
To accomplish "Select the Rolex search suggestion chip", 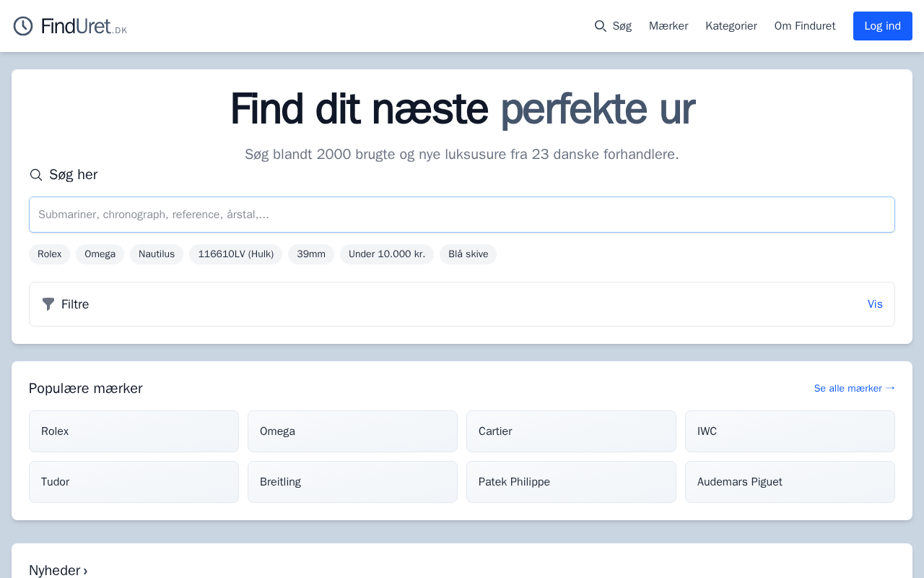I will tap(49, 254).
